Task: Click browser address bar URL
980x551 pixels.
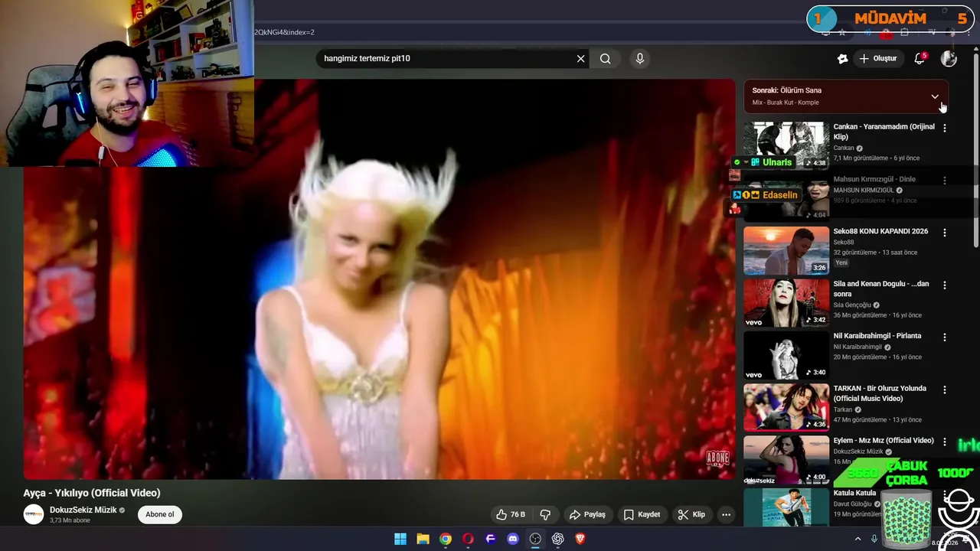Action: 285,32
